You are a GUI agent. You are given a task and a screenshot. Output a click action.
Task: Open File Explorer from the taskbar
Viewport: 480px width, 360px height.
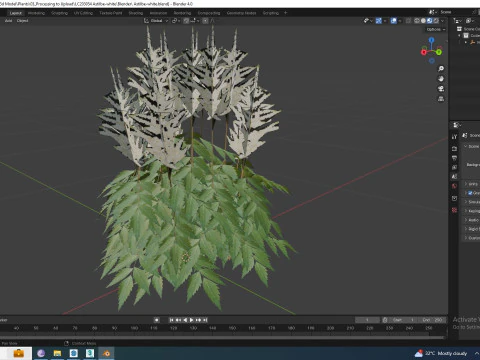[57, 353]
